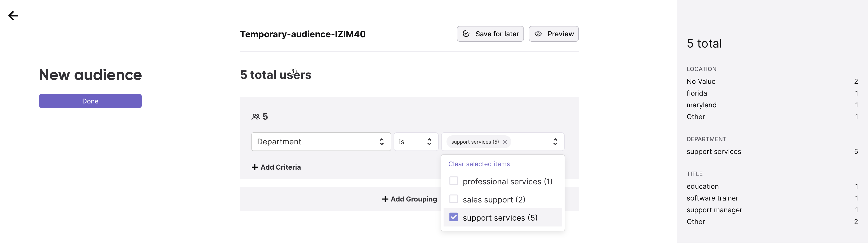Click Clear selected items link
Image resolution: width=868 pixels, height=251 pixels.
479,164
